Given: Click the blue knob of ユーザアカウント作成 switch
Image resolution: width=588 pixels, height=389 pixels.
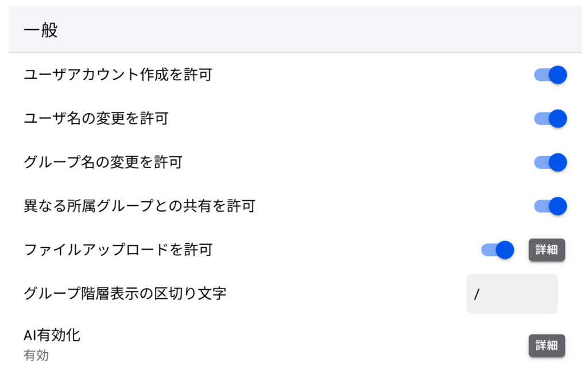Looking at the screenshot, I should point(558,75).
